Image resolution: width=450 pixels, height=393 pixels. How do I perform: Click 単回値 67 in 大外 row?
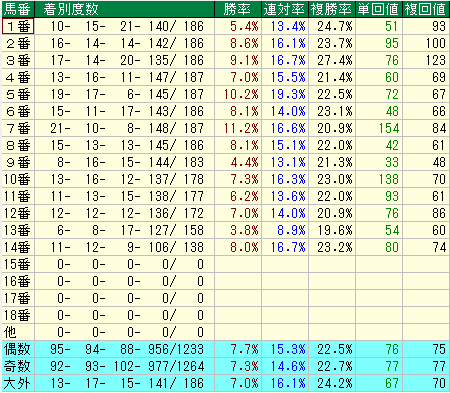click(x=392, y=383)
